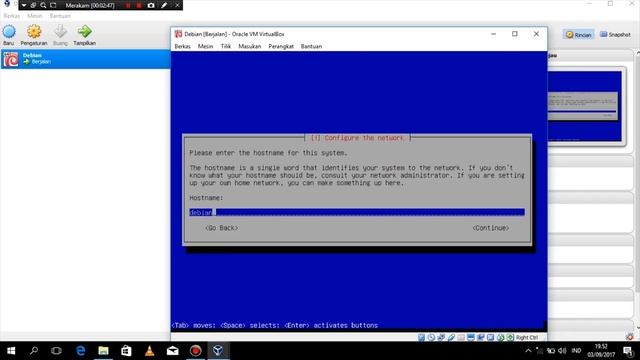Open the Masukan menu in Debian VM window
640x360 pixels.
pos(250,46)
